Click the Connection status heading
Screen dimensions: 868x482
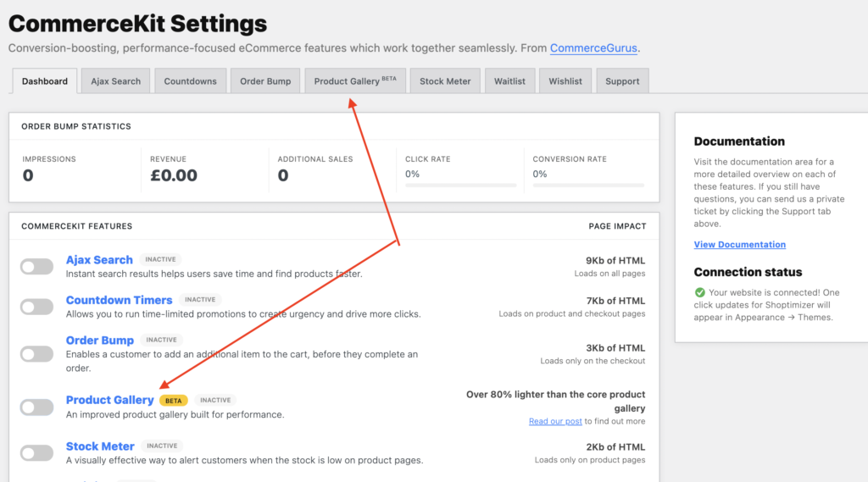click(748, 272)
